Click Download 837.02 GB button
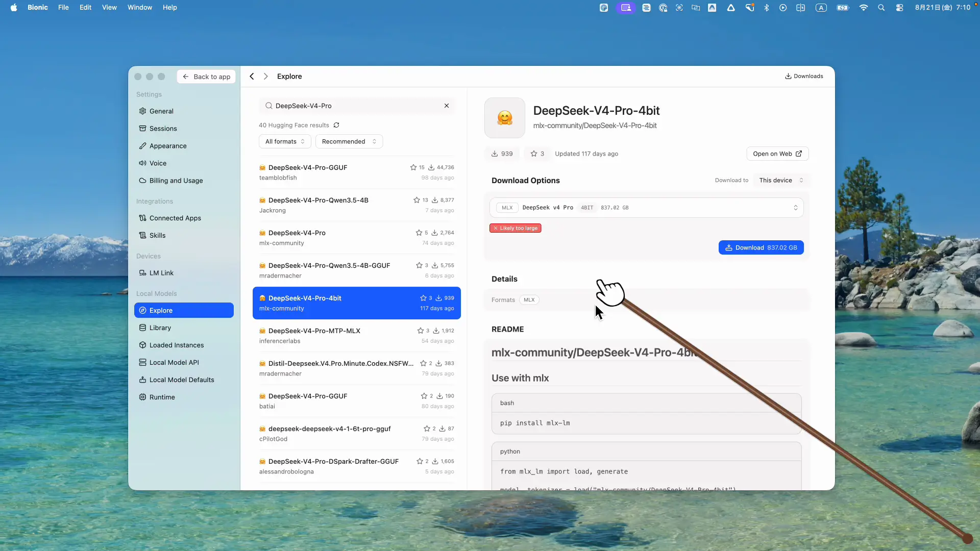Image resolution: width=980 pixels, height=551 pixels. coord(761,247)
